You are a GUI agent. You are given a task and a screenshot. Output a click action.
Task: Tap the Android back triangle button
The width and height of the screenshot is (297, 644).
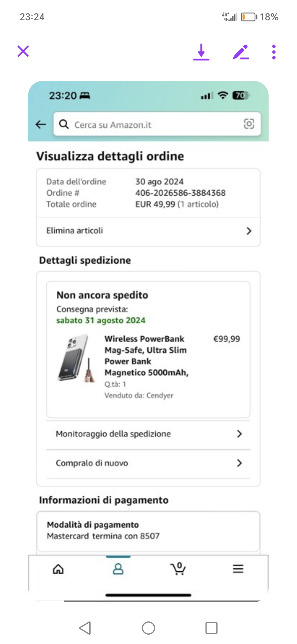(x=85, y=628)
